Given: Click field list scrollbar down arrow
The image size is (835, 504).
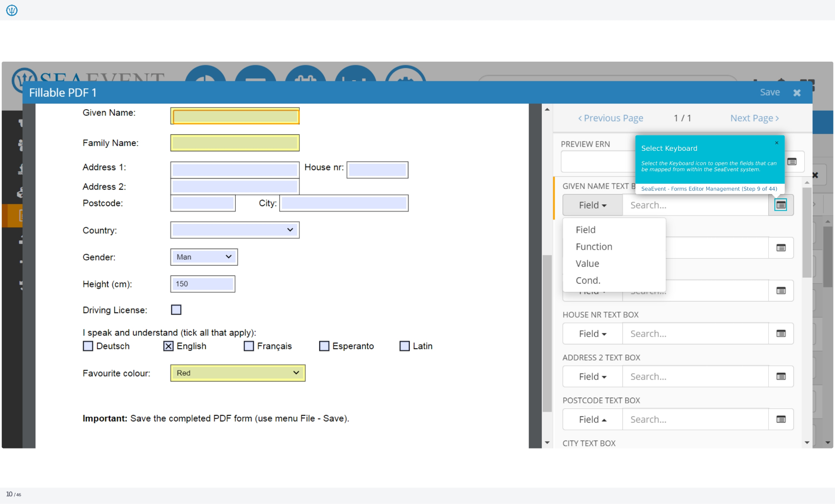Looking at the screenshot, I should pos(807,442).
